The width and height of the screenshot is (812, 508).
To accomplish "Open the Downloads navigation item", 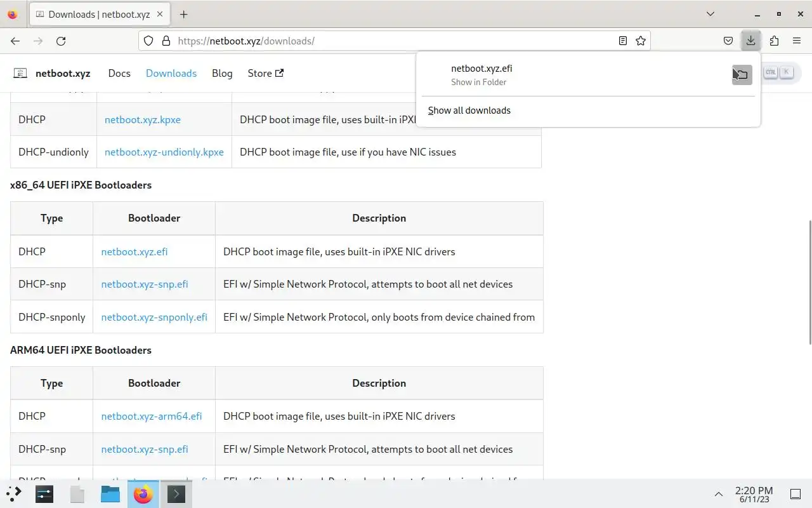I will [171, 73].
